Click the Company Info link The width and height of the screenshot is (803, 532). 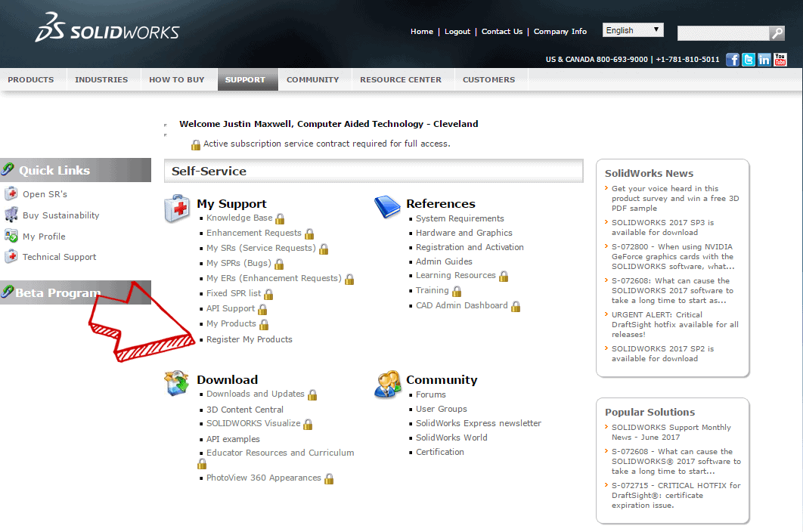pos(560,31)
